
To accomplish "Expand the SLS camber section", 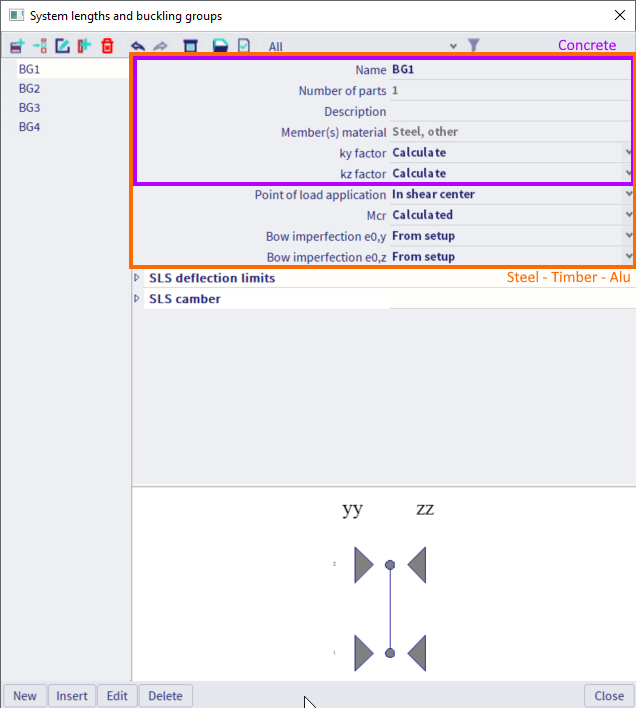I will coord(138,299).
